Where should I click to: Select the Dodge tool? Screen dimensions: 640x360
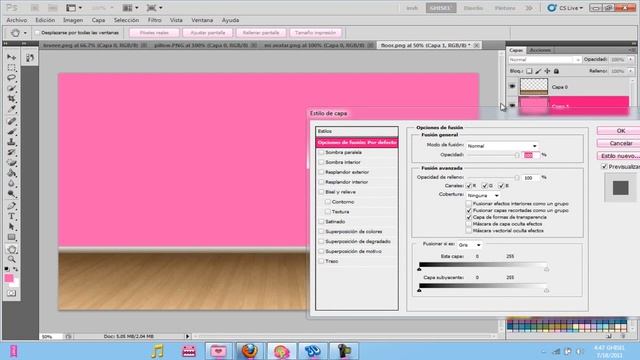(x=11, y=194)
